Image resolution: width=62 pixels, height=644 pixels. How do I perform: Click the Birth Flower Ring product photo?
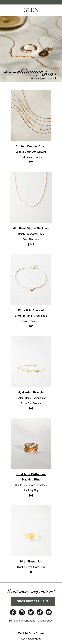(x=31, y=527)
